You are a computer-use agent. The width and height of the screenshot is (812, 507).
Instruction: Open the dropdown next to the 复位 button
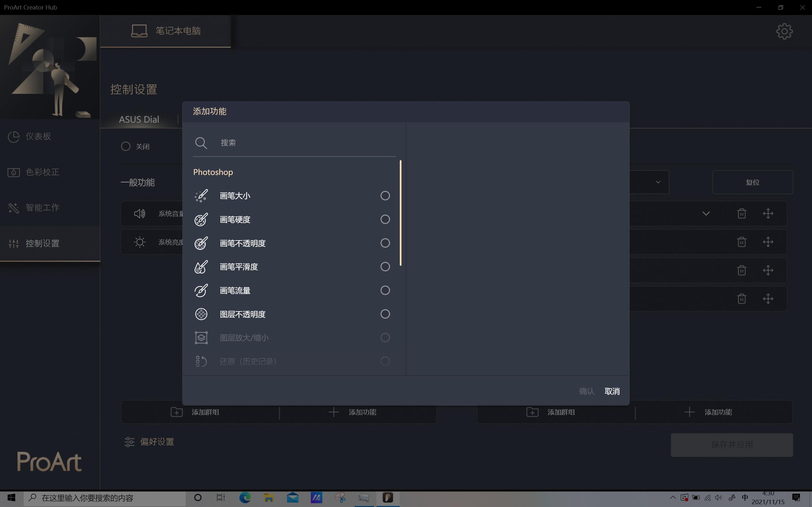tap(657, 182)
